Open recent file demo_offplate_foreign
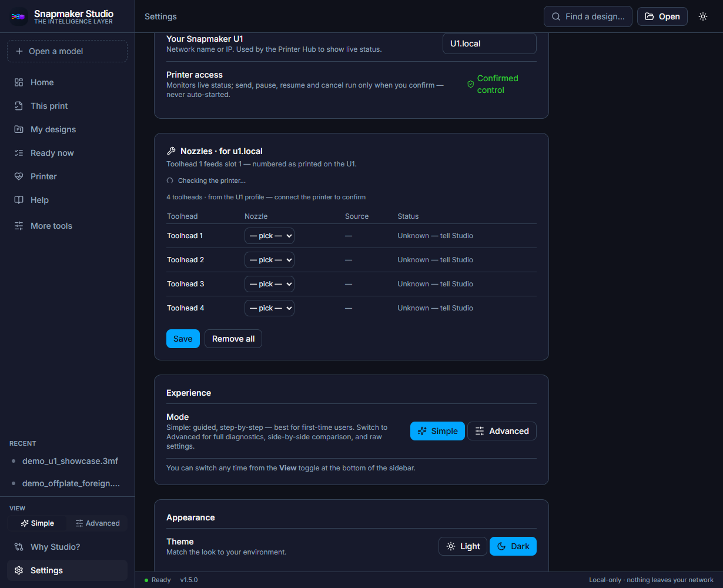 click(67, 483)
